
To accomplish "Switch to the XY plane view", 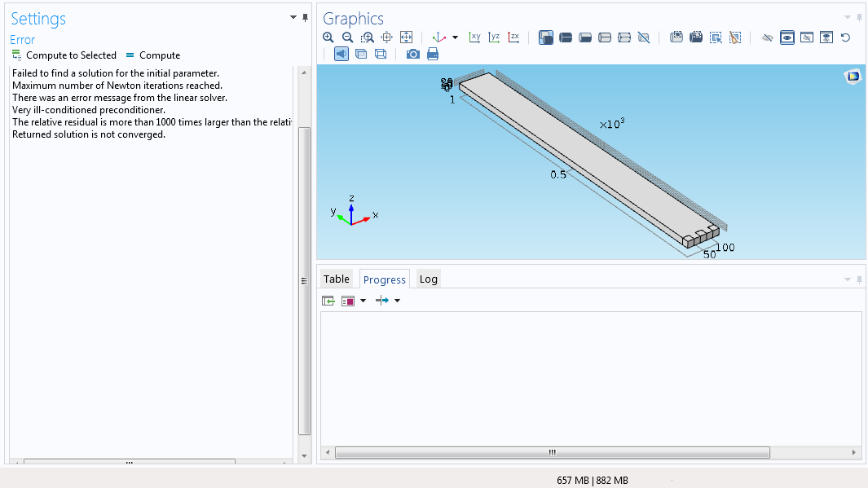I will click(474, 37).
